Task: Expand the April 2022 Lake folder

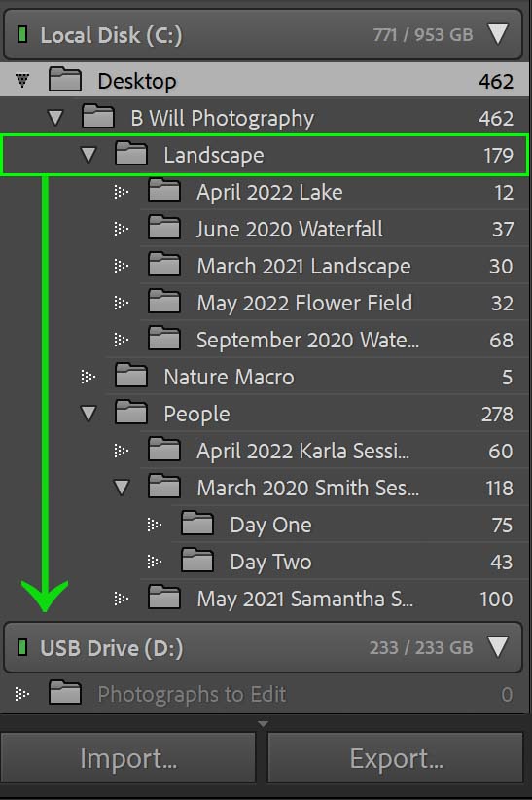Action: point(122,192)
